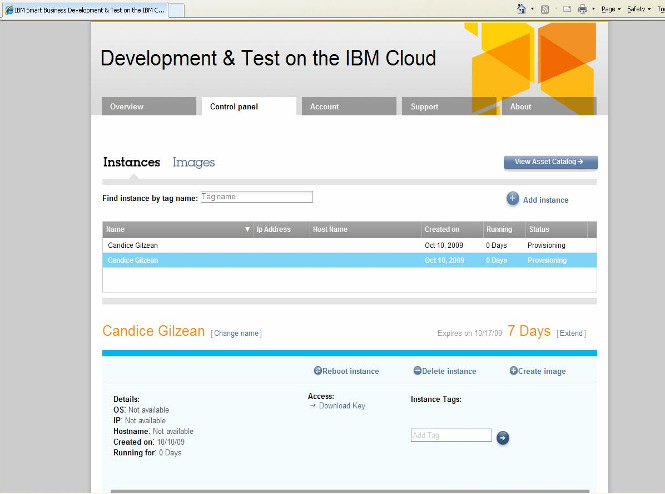Click the RSS feeds icon

[x=545, y=9]
